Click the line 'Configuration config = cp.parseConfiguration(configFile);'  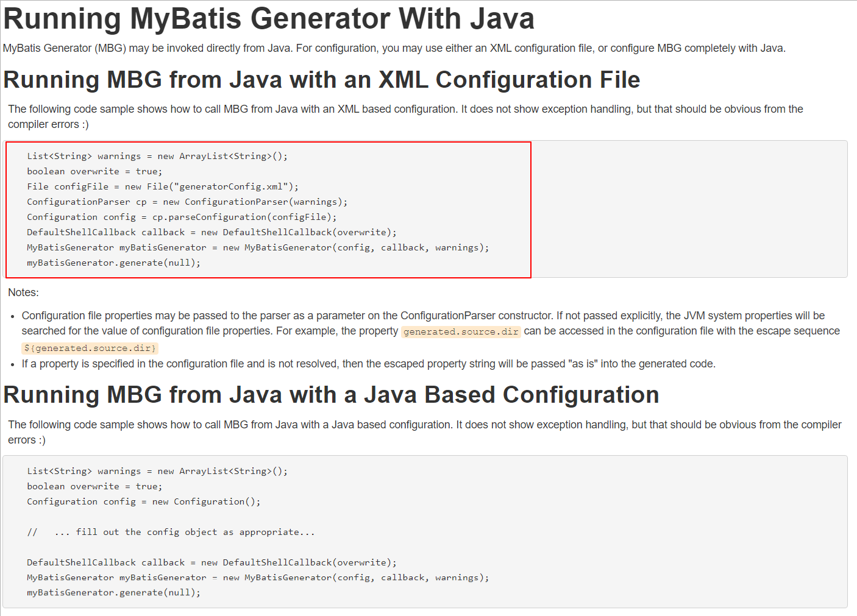coord(182,217)
